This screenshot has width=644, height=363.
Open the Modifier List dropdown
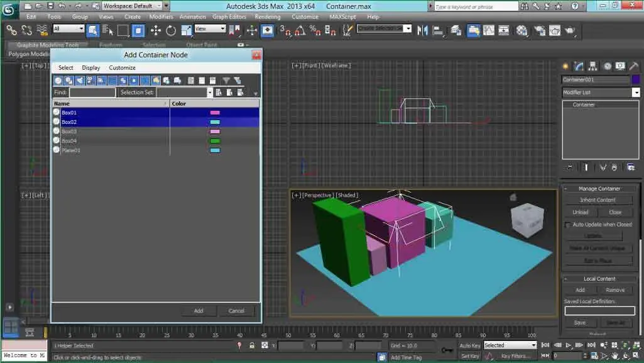point(601,92)
